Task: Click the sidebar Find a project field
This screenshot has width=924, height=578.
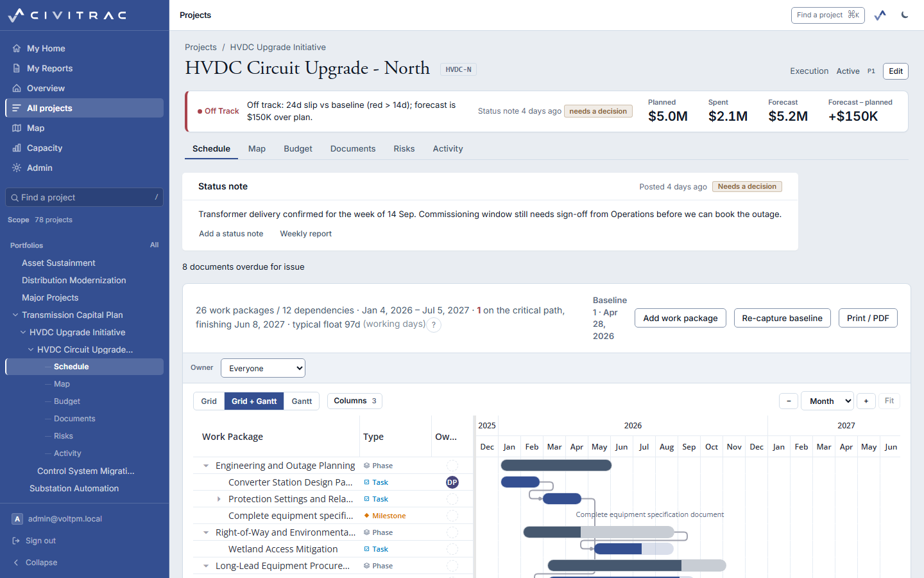Action: point(84,197)
